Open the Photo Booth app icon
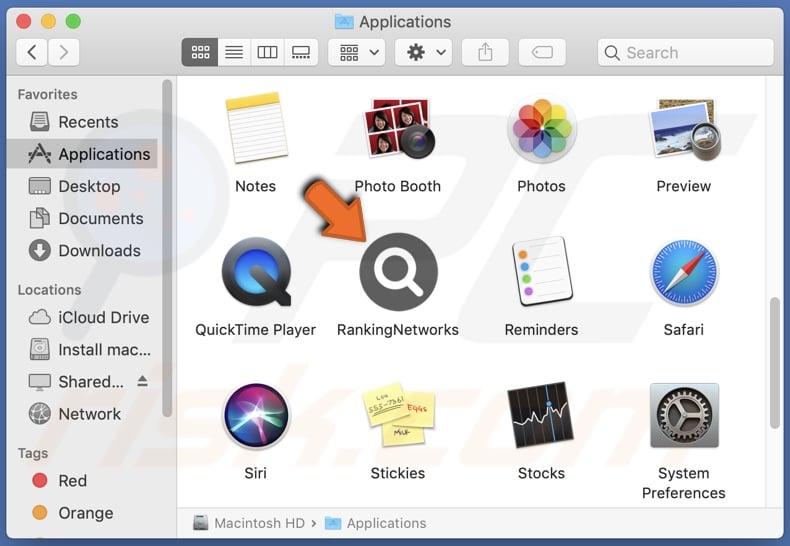The height and width of the screenshot is (546, 790). [398, 128]
